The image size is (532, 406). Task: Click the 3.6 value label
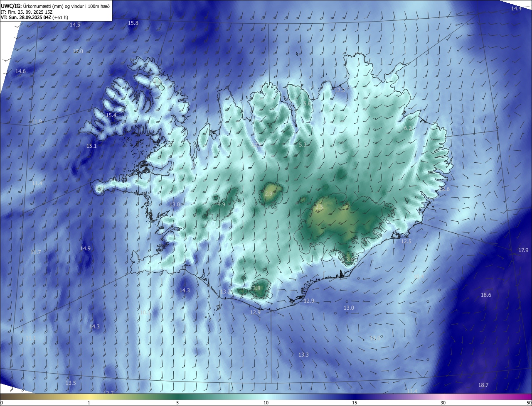[349, 260]
